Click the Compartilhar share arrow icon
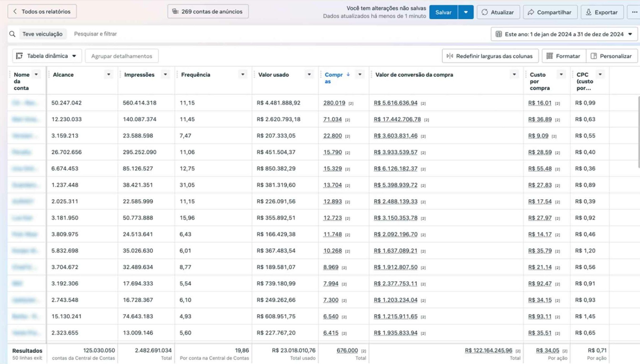The height and width of the screenshot is (364, 640). [531, 12]
